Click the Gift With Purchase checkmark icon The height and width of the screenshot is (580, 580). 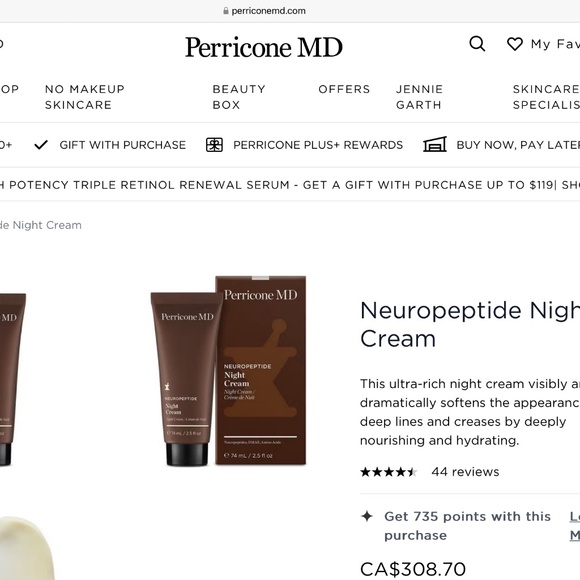(x=41, y=145)
